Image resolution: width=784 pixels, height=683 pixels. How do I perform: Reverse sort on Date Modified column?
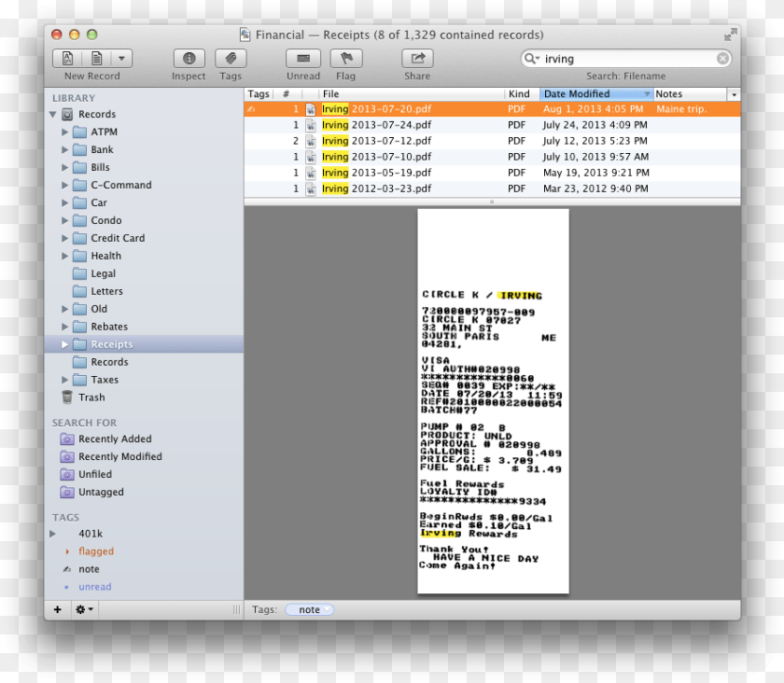[x=596, y=94]
